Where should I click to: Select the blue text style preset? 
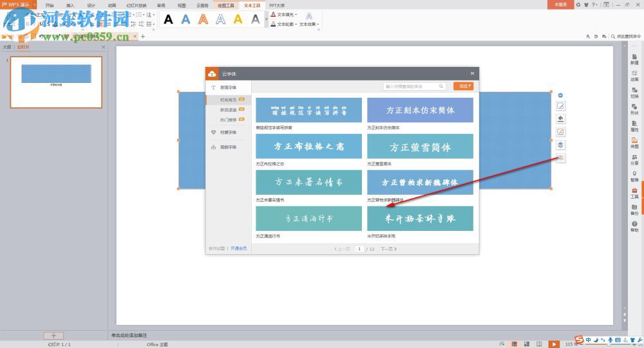[186, 19]
